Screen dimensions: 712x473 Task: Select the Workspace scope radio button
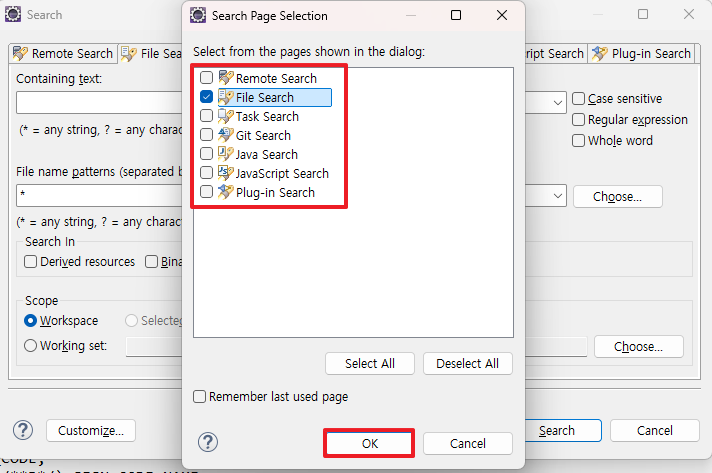tap(30, 320)
